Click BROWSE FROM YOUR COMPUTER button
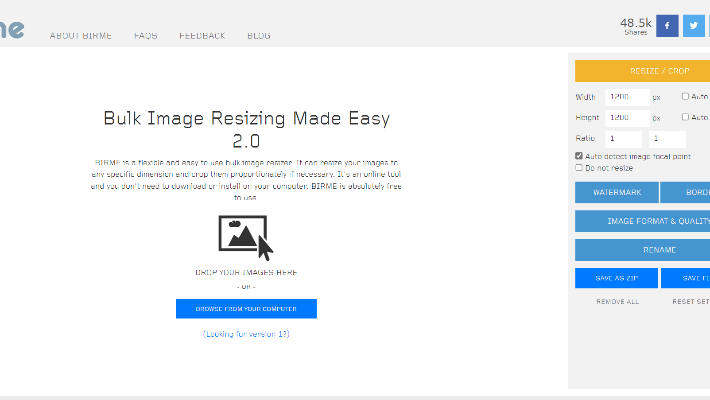This screenshot has height=400, width=710. (x=246, y=308)
